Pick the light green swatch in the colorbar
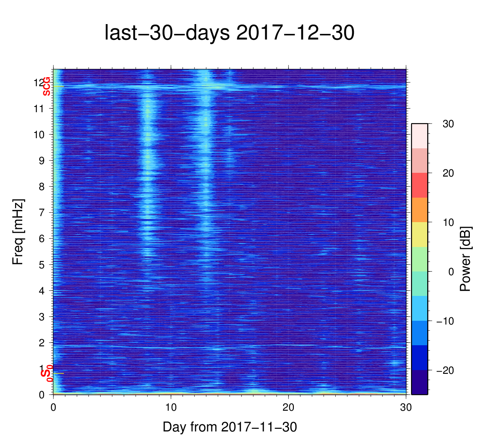Image resolution: width=486 pixels, height=448 pixels. (419, 259)
